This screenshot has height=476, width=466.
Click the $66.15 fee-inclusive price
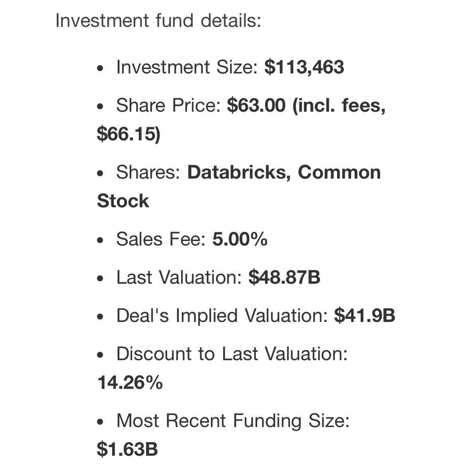[x=128, y=134]
